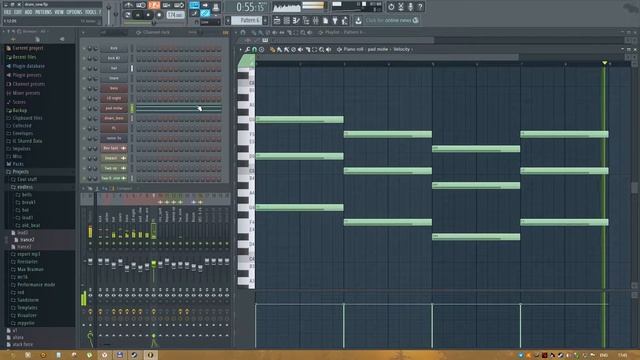The width and height of the screenshot is (640, 360).
Task: Click the green playhead marker on piano roll timeline
Action: coord(604,63)
